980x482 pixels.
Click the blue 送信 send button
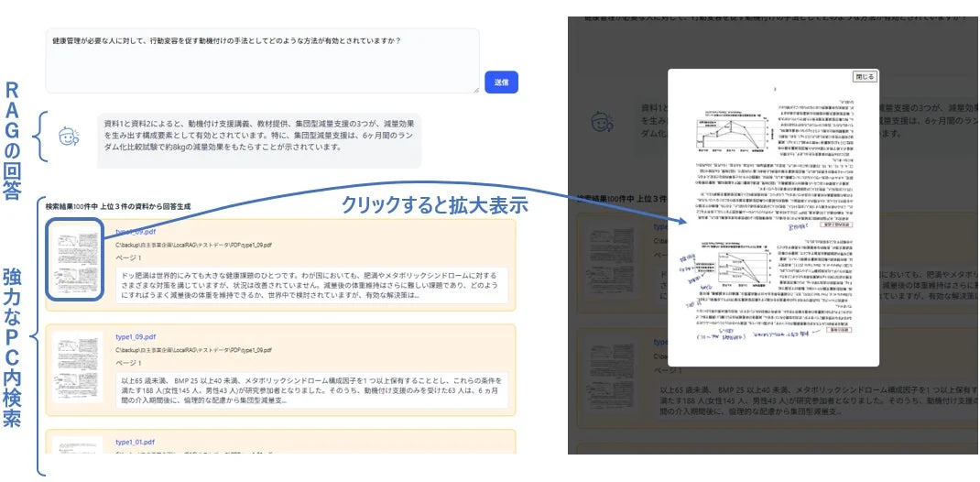[501, 82]
